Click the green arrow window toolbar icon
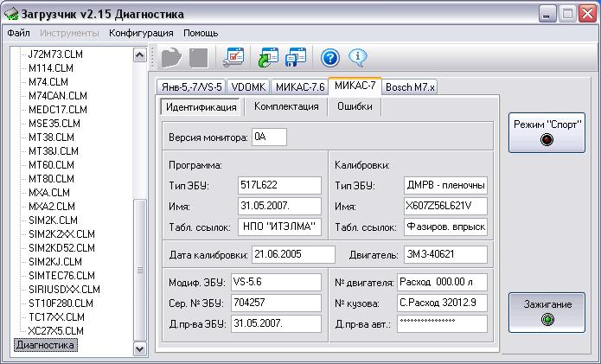Viewport: 601px width, 364px height. tap(267, 57)
